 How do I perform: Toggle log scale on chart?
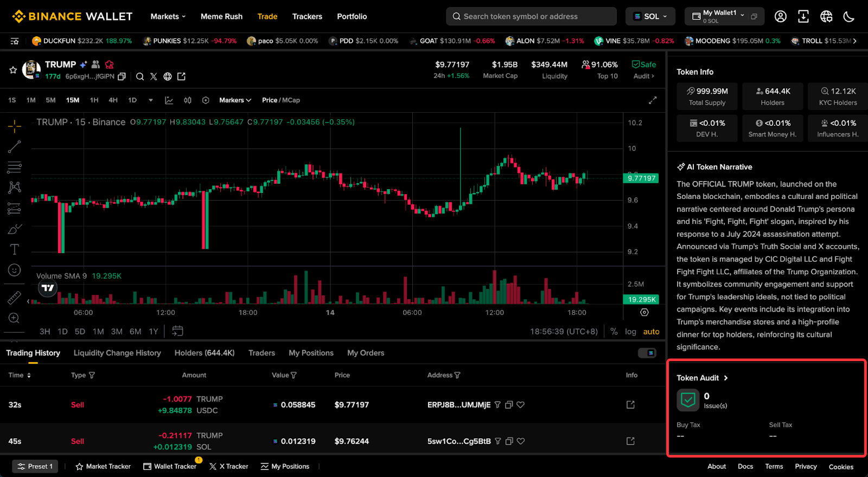tap(630, 331)
